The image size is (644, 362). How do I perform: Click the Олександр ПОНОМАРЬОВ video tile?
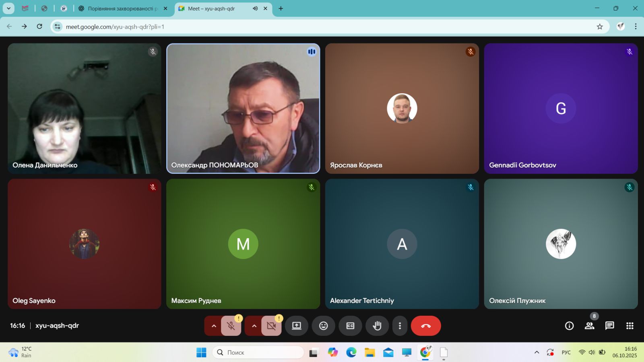point(243,109)
